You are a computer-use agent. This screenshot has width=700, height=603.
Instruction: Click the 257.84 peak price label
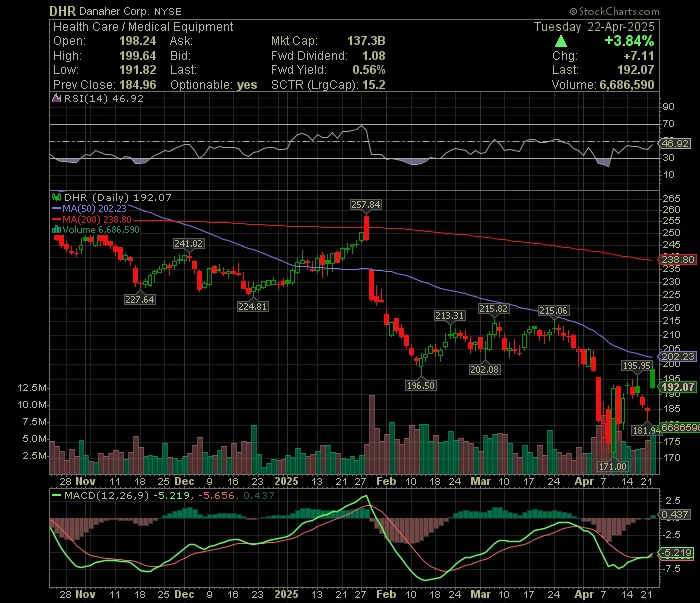[x=366, y=204]
